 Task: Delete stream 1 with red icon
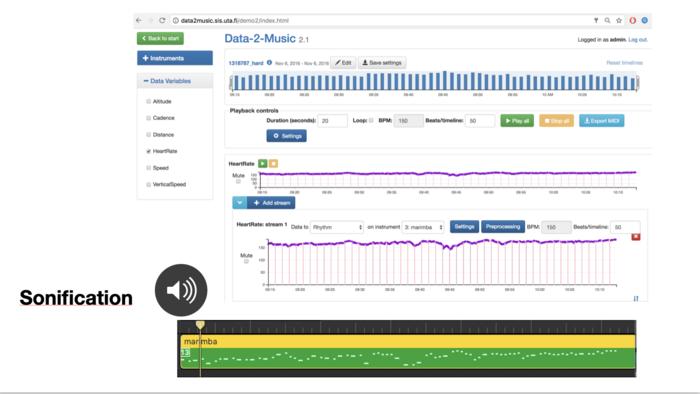coord(636,237)
